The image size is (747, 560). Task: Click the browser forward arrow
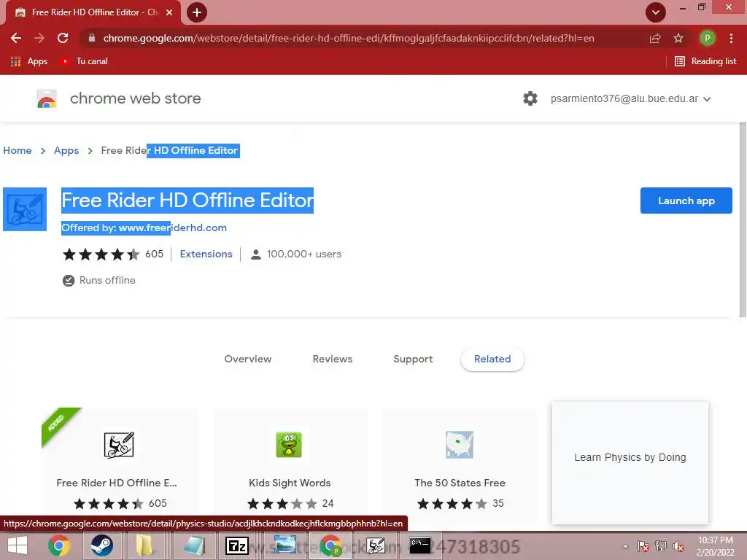(39, 38)
